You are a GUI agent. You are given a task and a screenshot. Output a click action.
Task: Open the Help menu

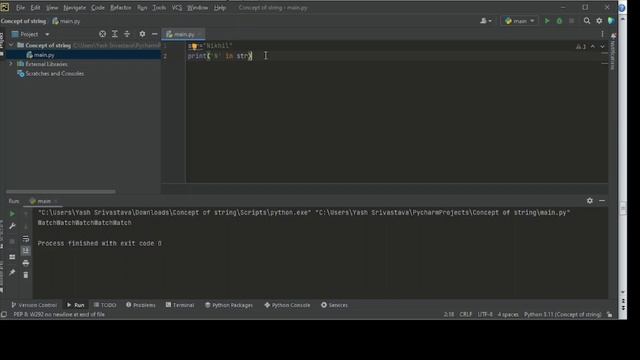220,7
